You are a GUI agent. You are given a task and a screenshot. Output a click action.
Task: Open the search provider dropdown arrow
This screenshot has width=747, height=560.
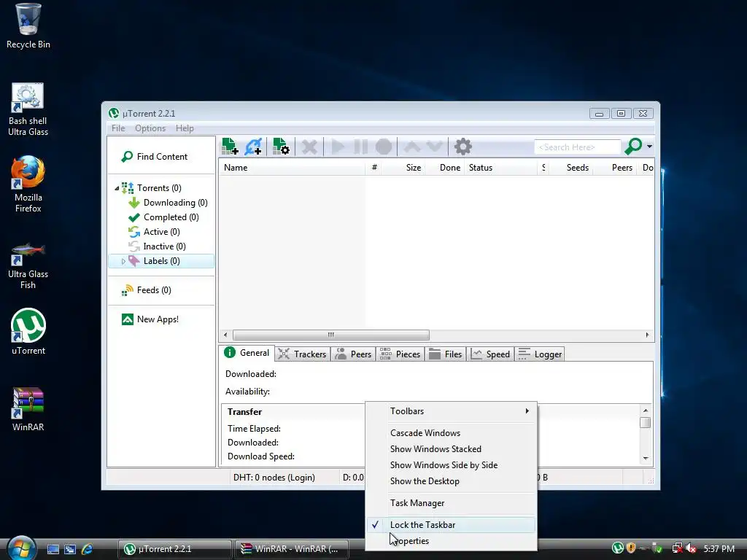[649, 147]
